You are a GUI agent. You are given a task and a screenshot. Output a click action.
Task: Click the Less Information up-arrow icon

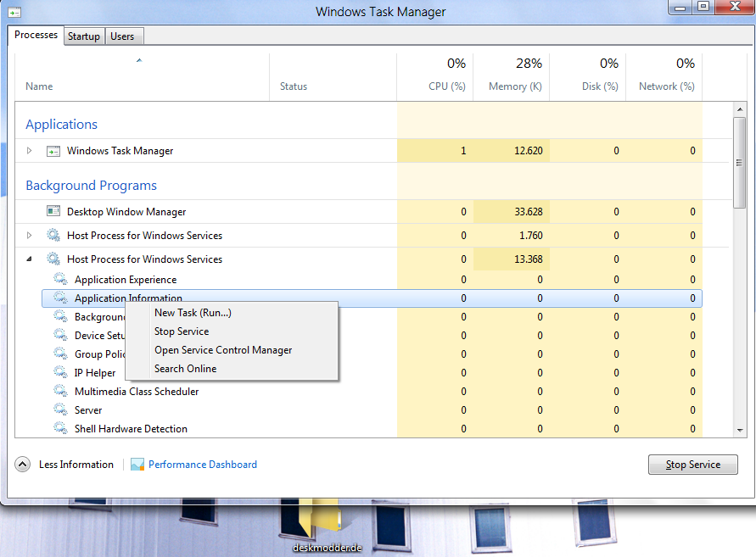tap(22, 465)
